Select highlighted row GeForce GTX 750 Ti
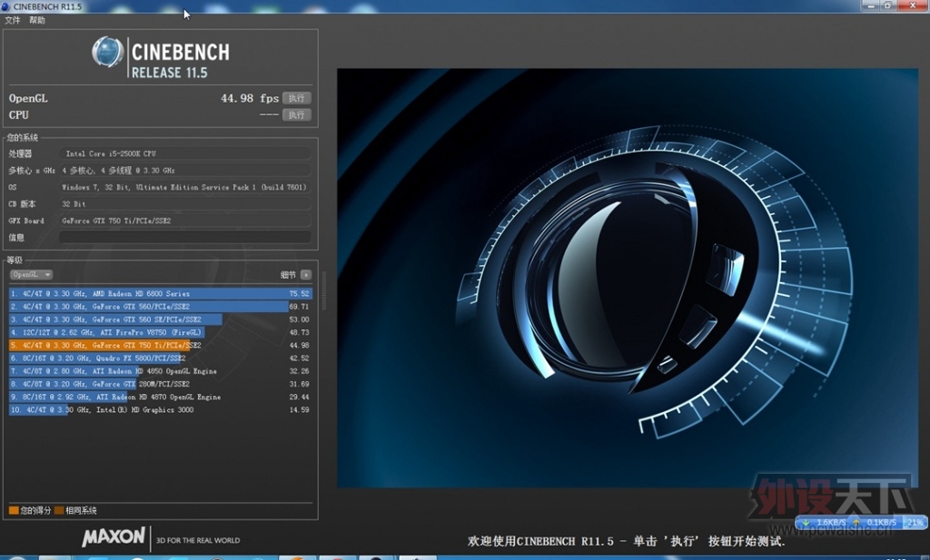The width and height of the screenshot is (930, 560). tap(160, 345)
